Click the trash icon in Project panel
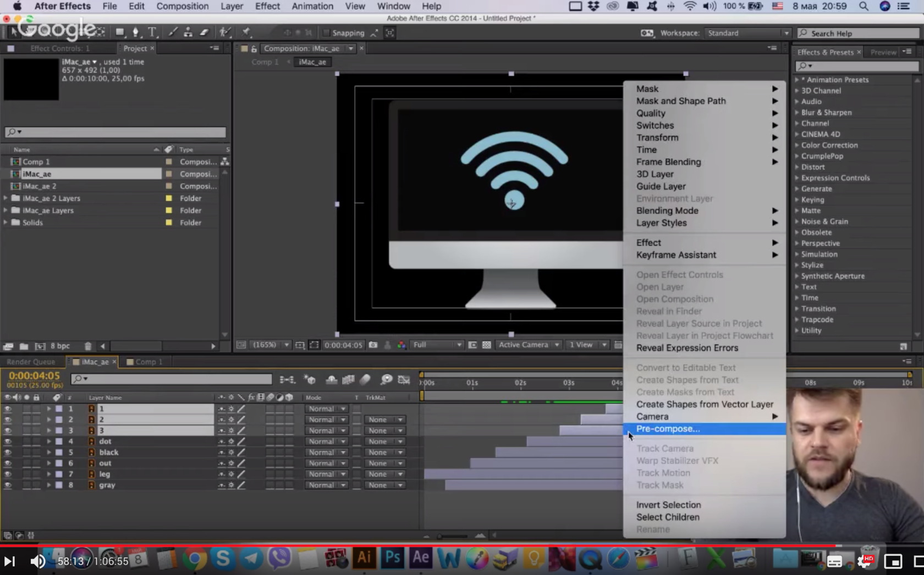924x575 pixels. coord(88,346)
